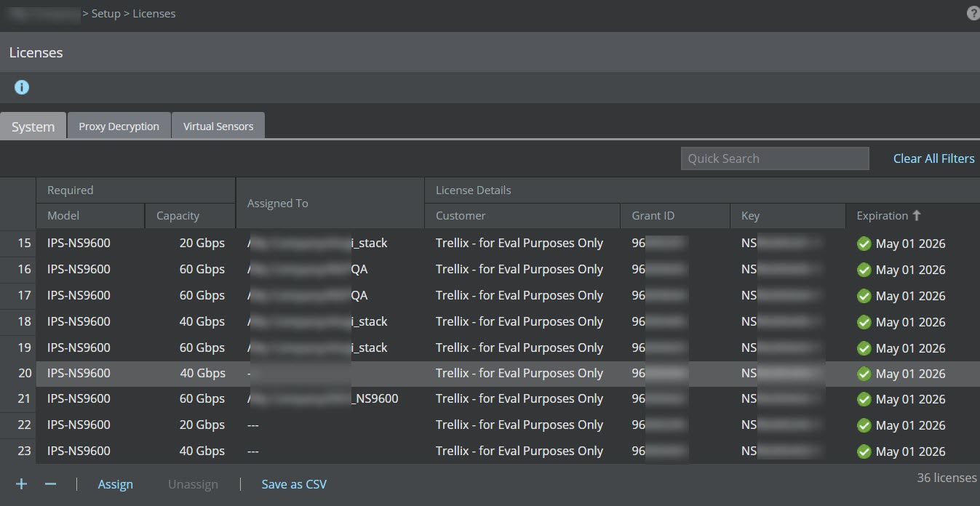The width and height of the screenshot is (980, 506).
Task: Sort by the Assigned To column header
Action: click(x=330, y=203)
